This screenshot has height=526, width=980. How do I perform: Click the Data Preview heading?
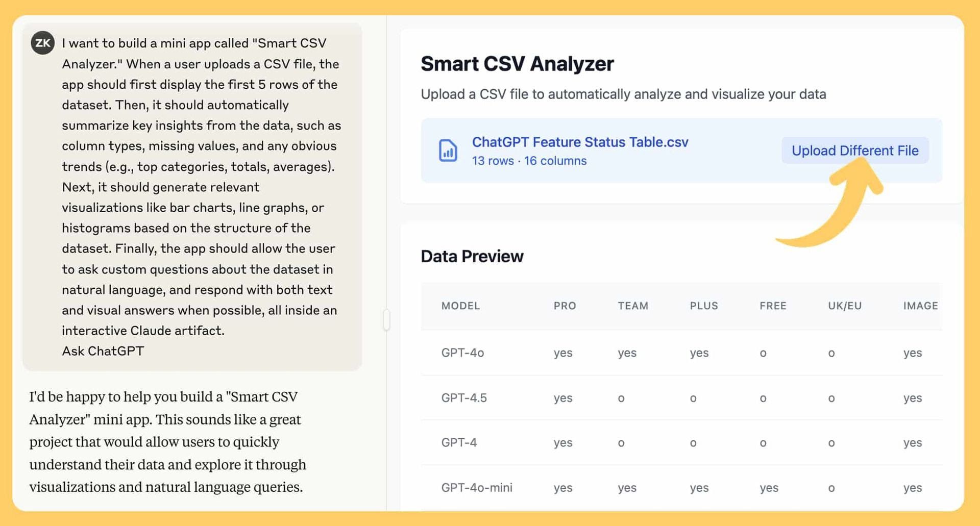click(472, 256)
